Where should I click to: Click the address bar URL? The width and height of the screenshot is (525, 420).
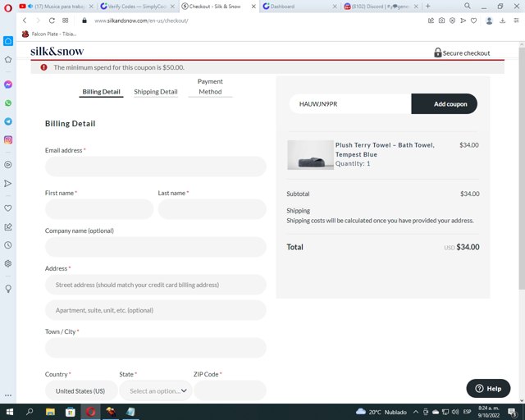(141, 21)
